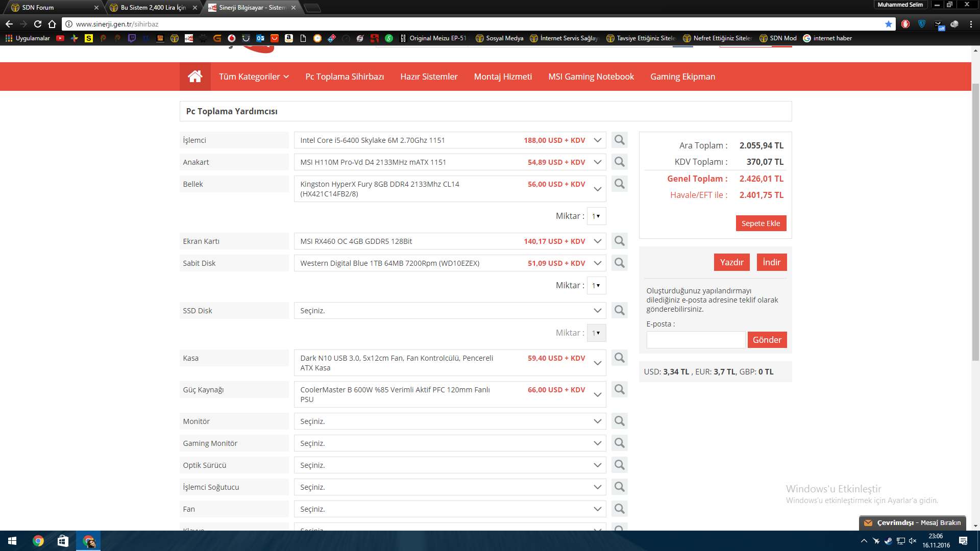Image resolution: width=980 pixels, height=551 pixels.
Task: Bookmark this page with the star icon
Action: point(889,24)
